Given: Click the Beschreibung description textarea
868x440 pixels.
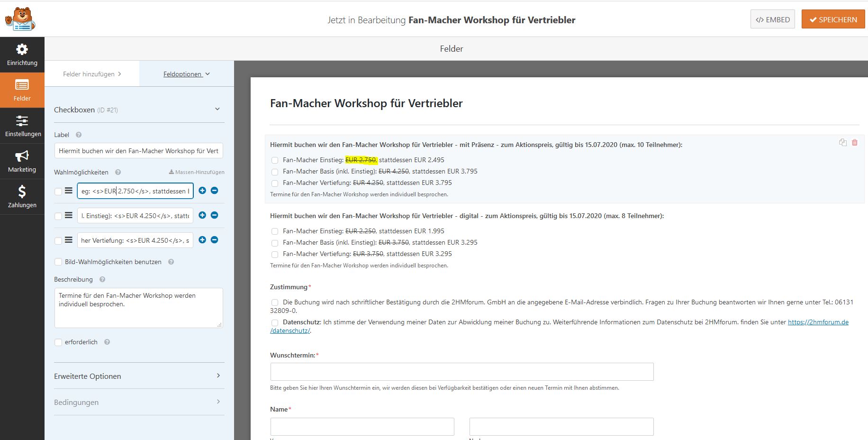Looking at the screenshot, I should 139,308.
